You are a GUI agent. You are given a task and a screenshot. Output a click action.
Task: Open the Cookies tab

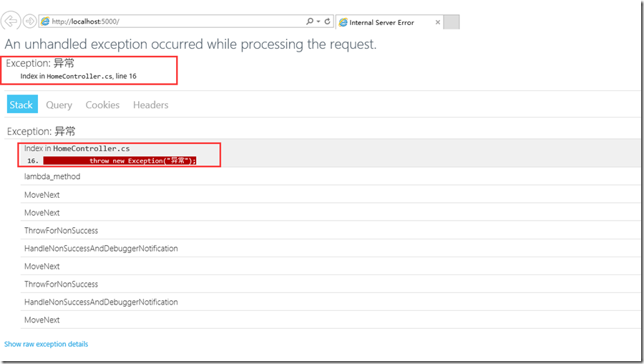pos(102,105)
